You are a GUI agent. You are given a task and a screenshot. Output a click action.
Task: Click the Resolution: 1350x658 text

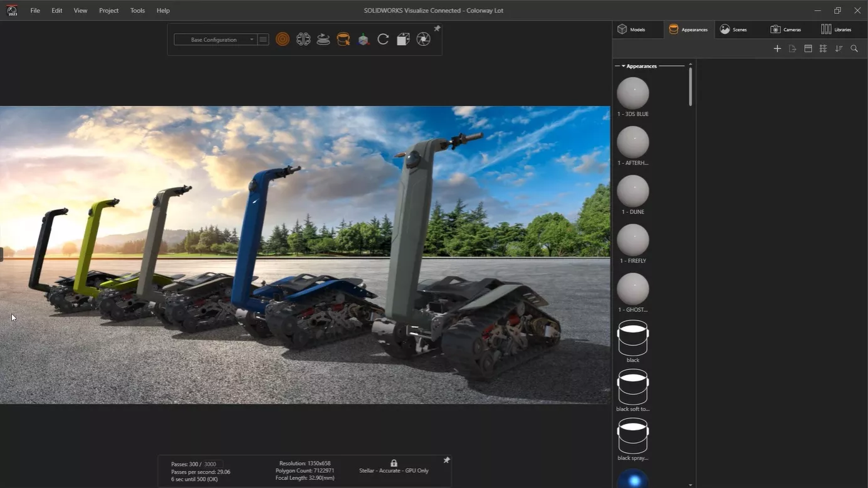[305, 464]
